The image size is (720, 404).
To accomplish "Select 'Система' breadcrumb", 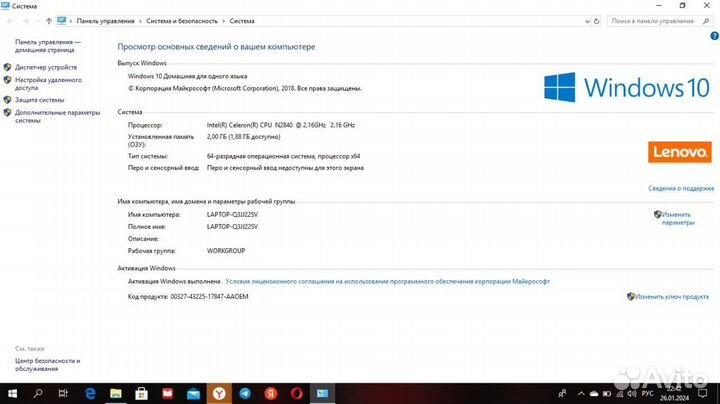I will coord(242,21).
